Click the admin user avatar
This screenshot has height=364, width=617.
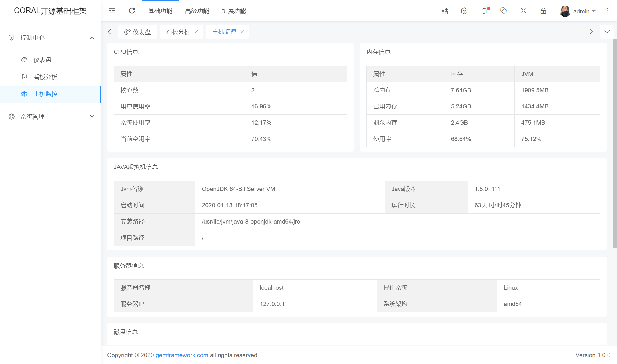565,11
